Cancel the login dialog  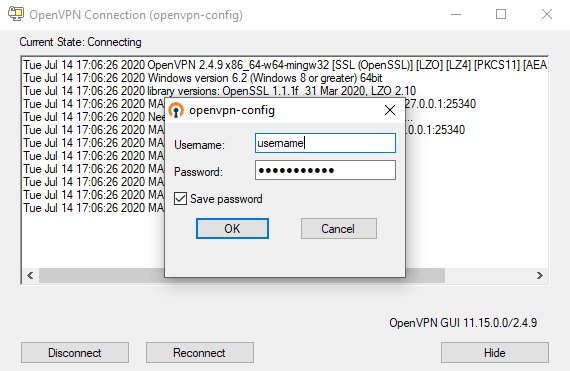coord(338,229)
